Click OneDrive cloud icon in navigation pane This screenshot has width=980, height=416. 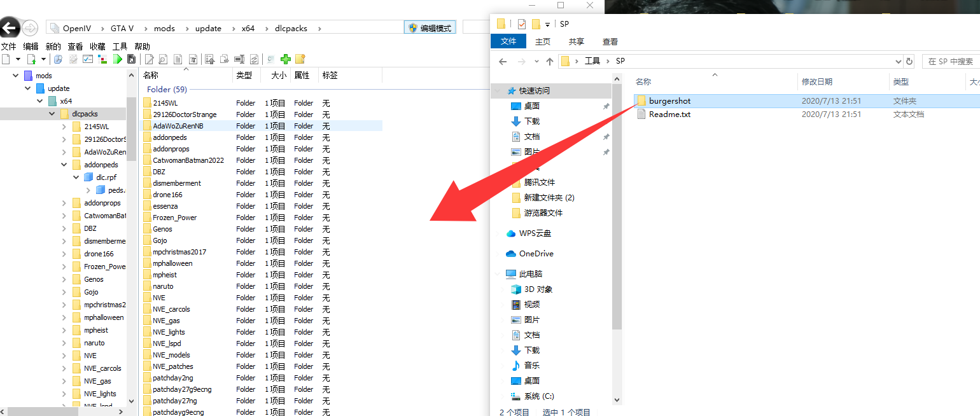[x=511, y=253]
